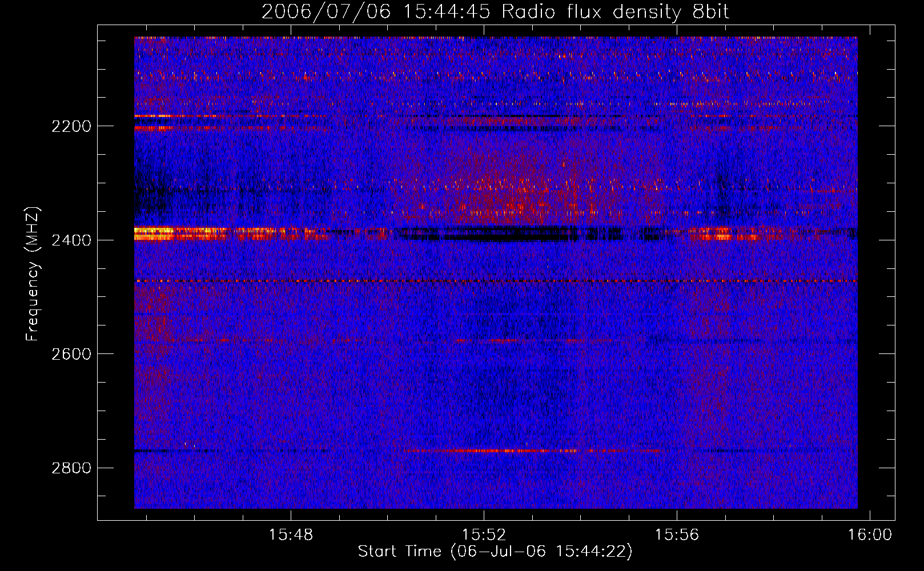The width and height of the screenshot is (924, 571).
Task: Click the bright yellow burst near 2400 MHz
Action: [154, 233]
